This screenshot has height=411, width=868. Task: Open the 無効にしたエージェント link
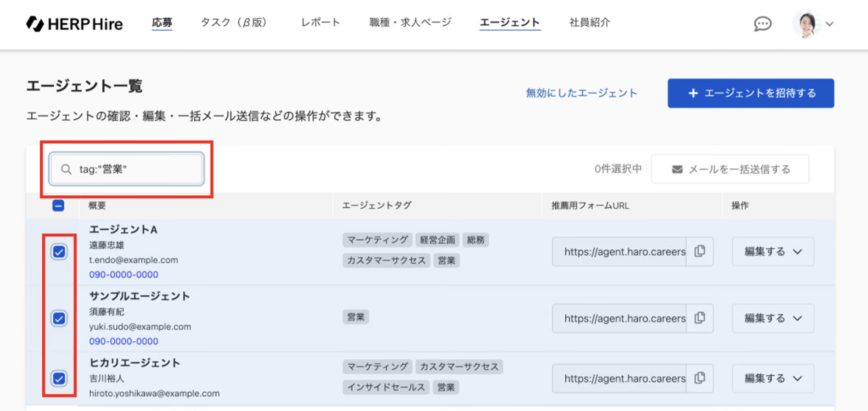[581, 93]
